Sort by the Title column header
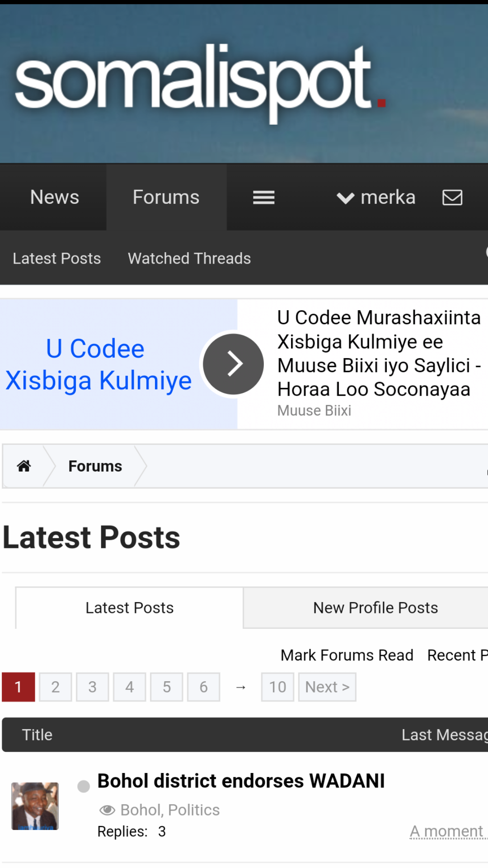This screenshot has width=488, height=868. pos(37,735)
